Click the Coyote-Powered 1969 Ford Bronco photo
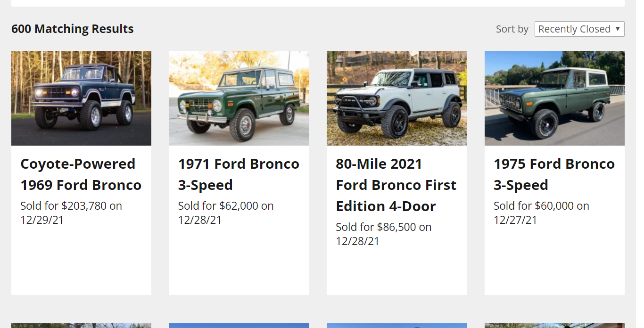The width and height of the screenshot is (644, 328). tap(81, 98)
